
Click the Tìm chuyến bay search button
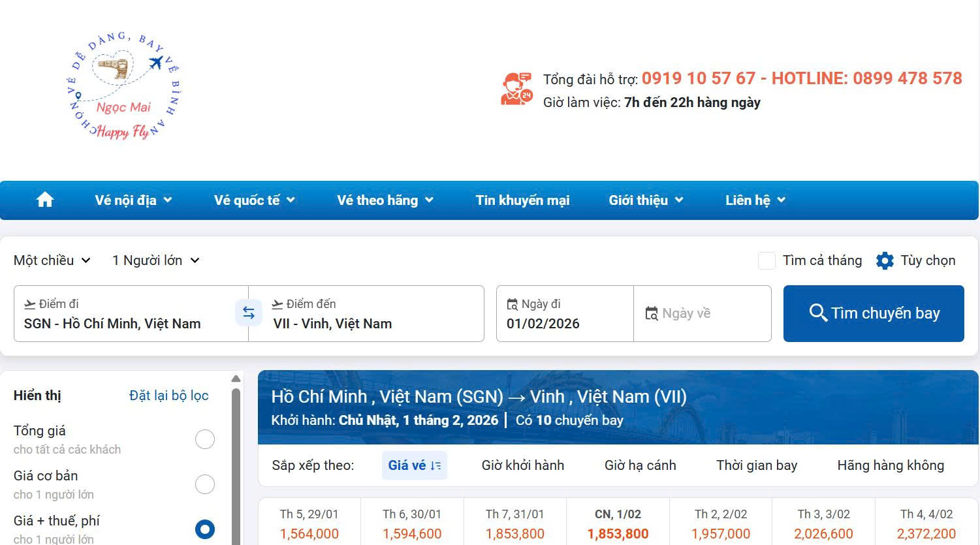click(874, 313)
